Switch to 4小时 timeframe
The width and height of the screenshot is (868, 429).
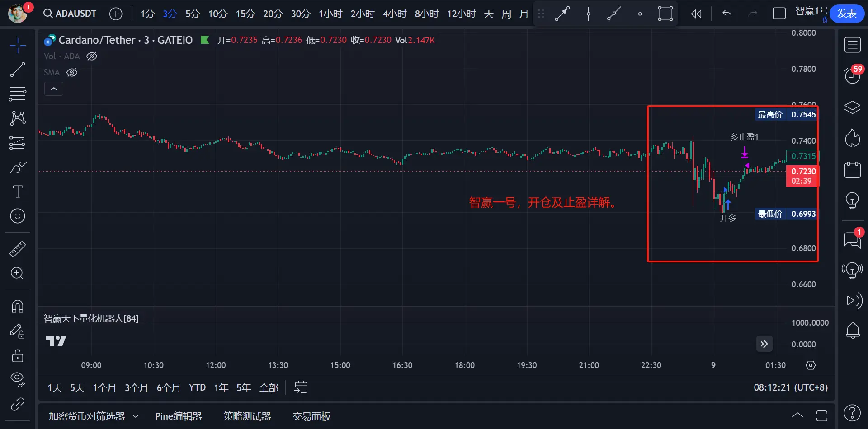click(x=395, y=14)
